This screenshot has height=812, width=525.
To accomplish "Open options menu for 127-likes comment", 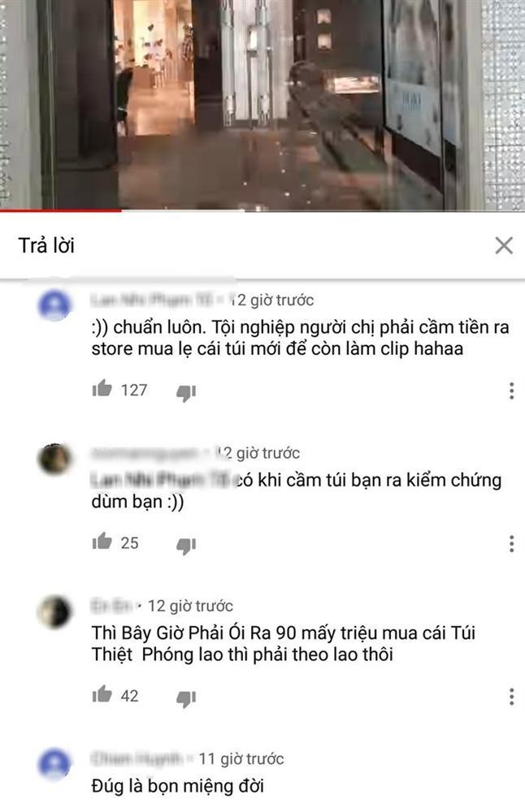I will (511, 391).
